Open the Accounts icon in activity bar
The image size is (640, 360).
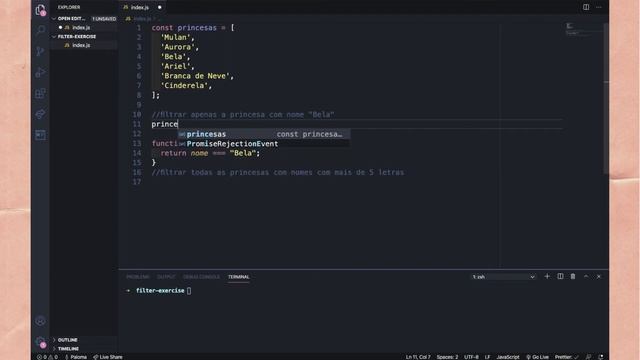point(40,321)
